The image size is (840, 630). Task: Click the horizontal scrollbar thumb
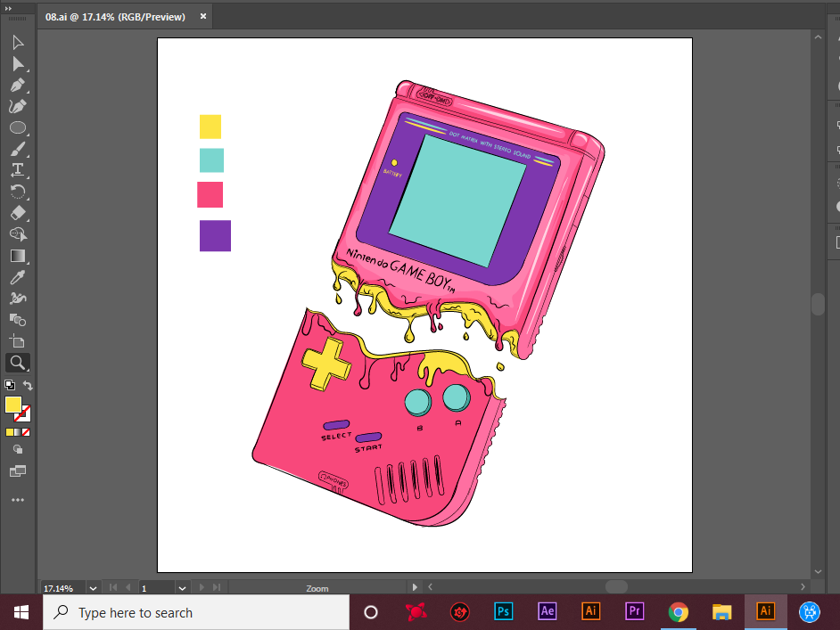[616, 587]
